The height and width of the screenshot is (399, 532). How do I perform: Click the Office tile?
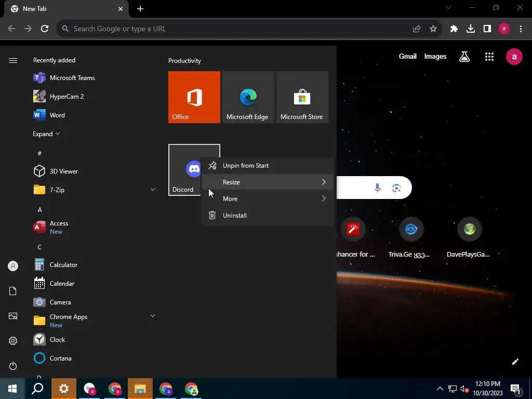pos(194,97)
